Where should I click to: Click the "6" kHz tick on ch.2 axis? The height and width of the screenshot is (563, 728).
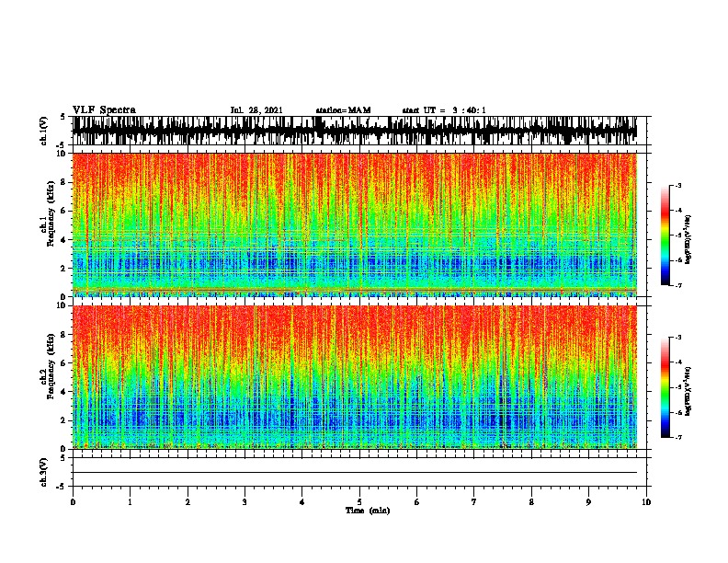64,362
